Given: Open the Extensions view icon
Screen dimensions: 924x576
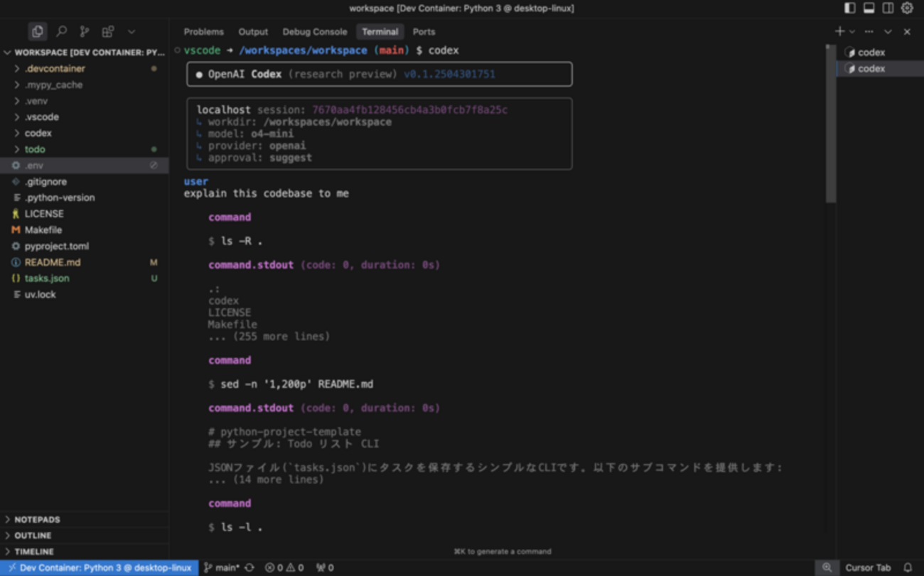Looking at the screenshot, I should coord(108,31).
